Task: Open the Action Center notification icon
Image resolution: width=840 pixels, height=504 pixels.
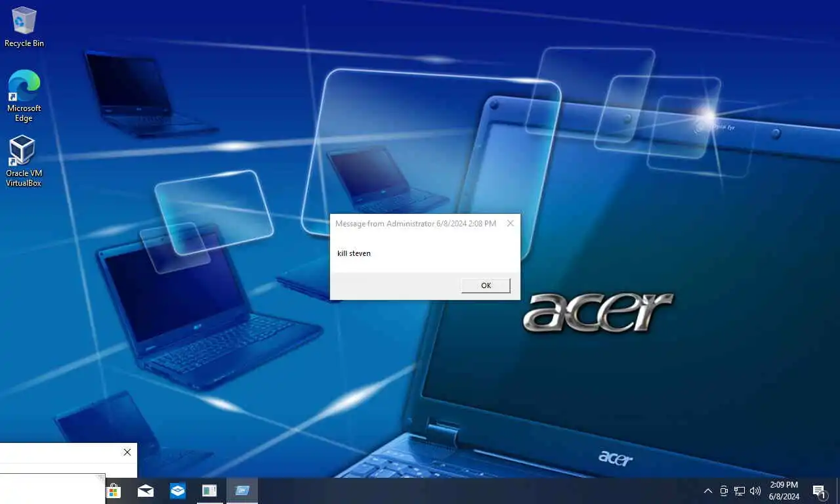Action: [x=819, y=491]
